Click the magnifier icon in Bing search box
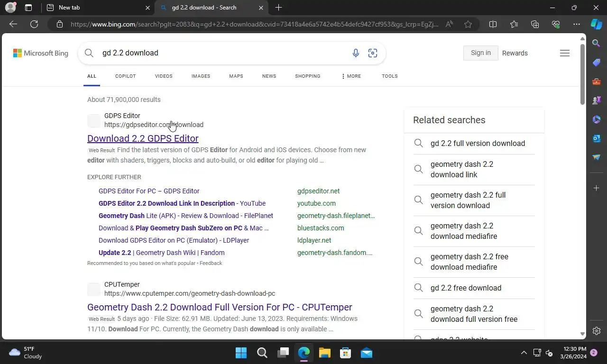This screenshot has height=364, width=607. 89,53
